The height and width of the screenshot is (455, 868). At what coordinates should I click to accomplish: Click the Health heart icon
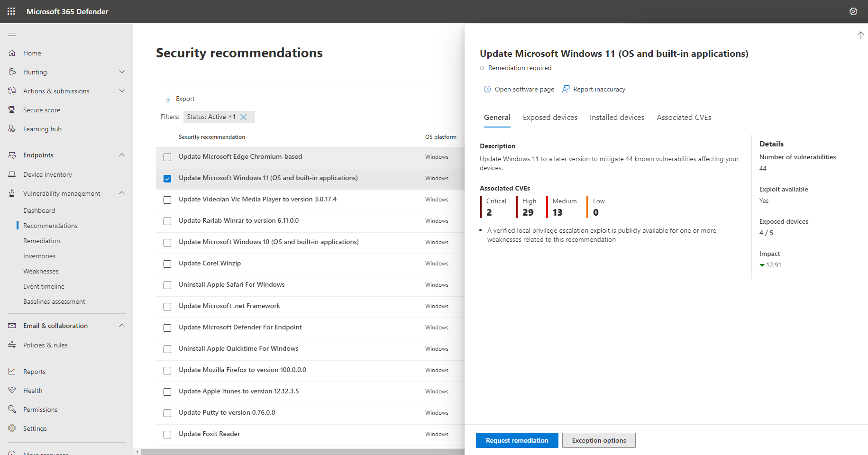point(12,391)
